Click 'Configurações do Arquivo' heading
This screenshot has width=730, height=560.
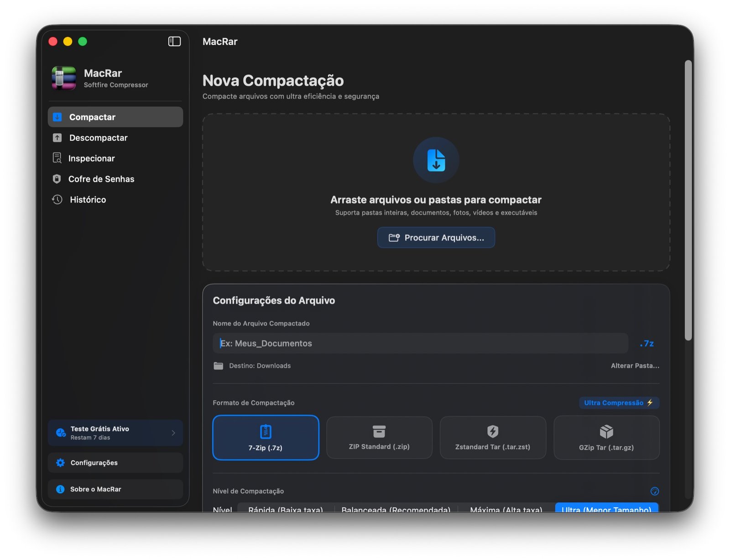coord(274,300)
